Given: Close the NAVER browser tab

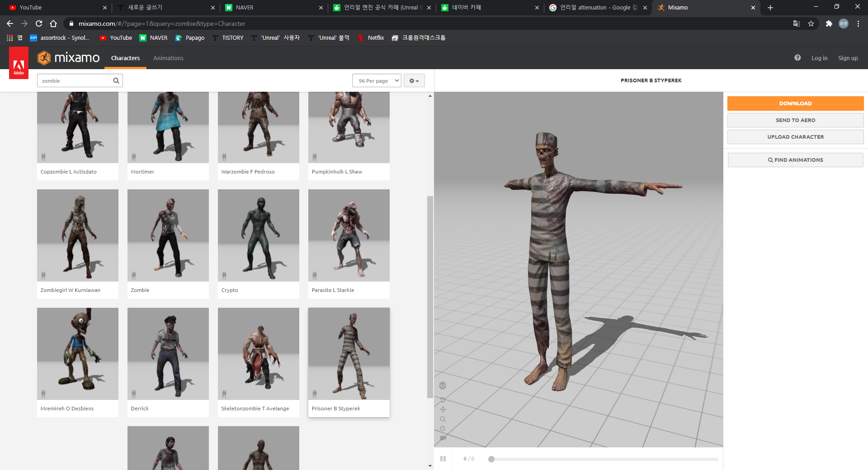Looking at the screenshot, I should point(321,8).
